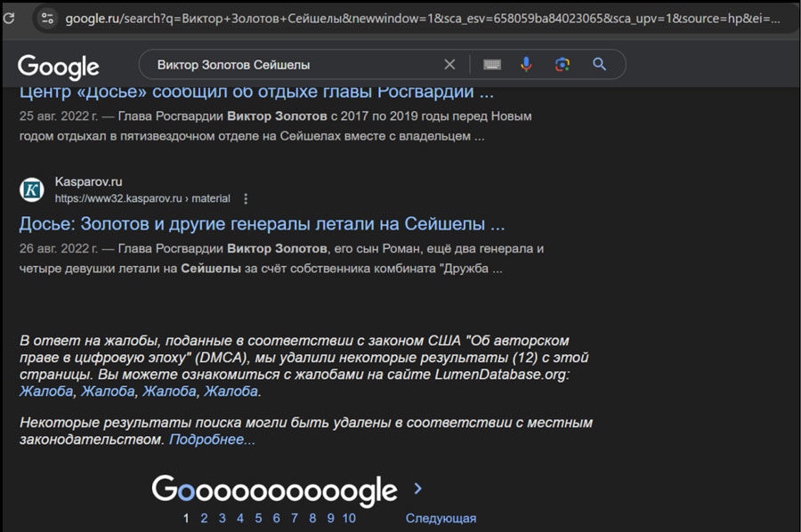801x532 pixels.
Task: Go to results page 9
Action: tap(330, 519)
